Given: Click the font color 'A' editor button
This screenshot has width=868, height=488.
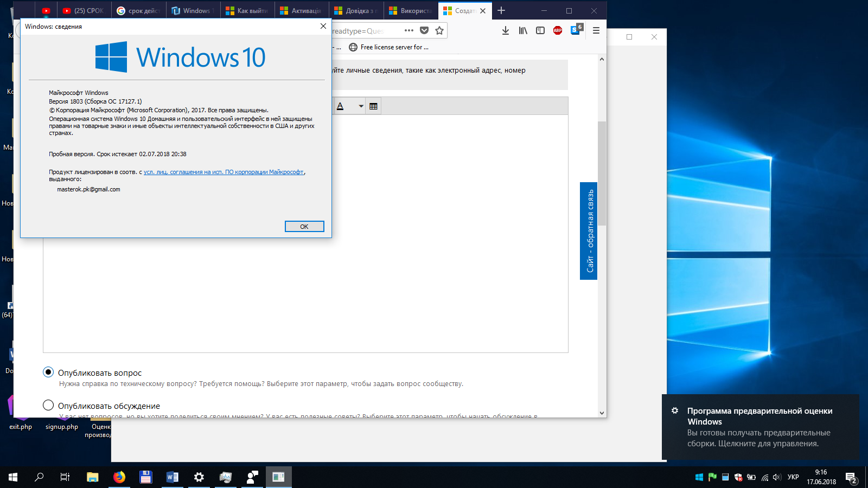Looking at the screenshot, I should tap(340, 106).
